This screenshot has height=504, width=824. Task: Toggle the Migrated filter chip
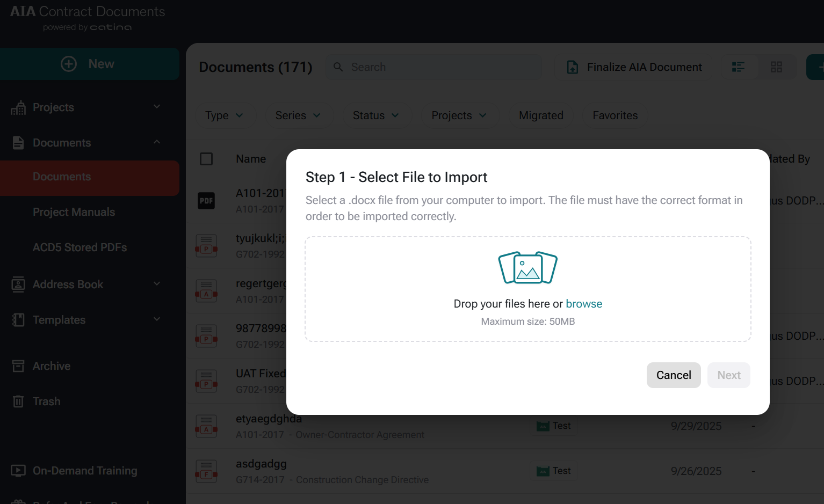pyautogui.click(x=541, y=115)
